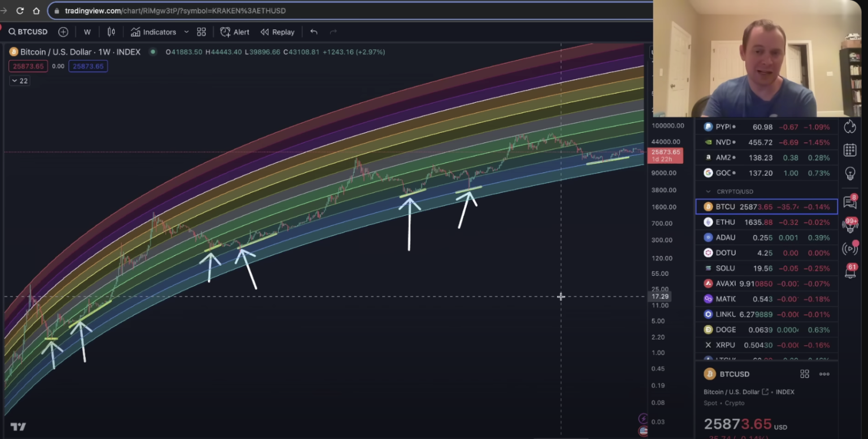Open the lightbulb ideas icon in sidebar
Viewport: 868px width, 439px height.
[850, 173]
